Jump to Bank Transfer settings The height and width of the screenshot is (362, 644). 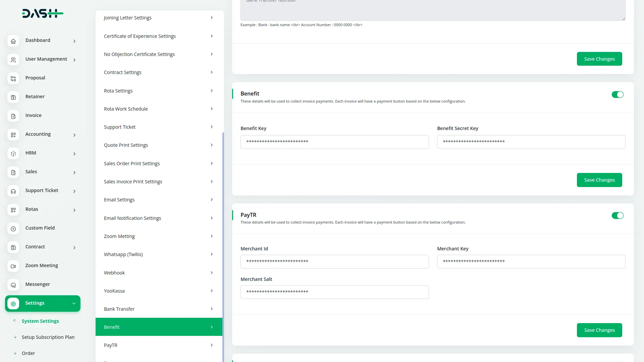click(x=159, y=309)
